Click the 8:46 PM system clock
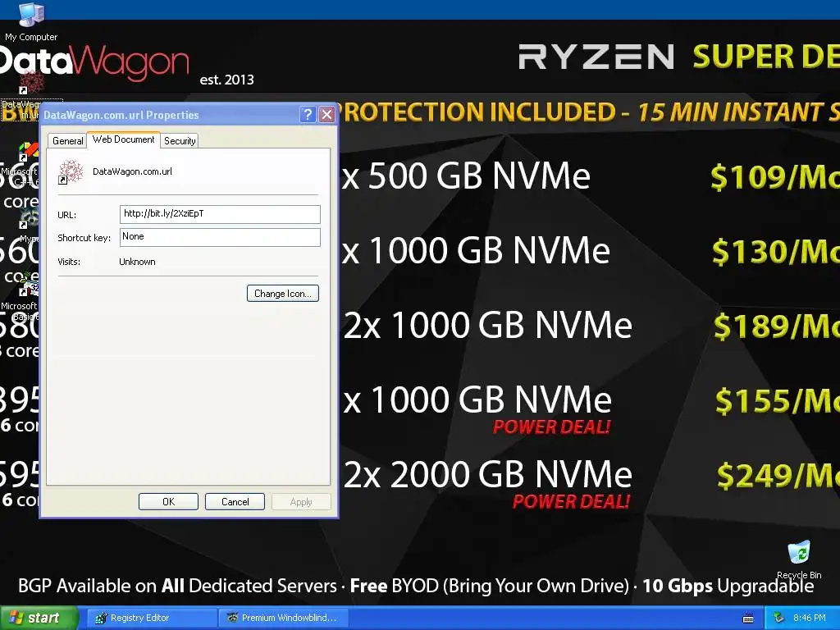840x630 pixels. click(x=809, y=618)
